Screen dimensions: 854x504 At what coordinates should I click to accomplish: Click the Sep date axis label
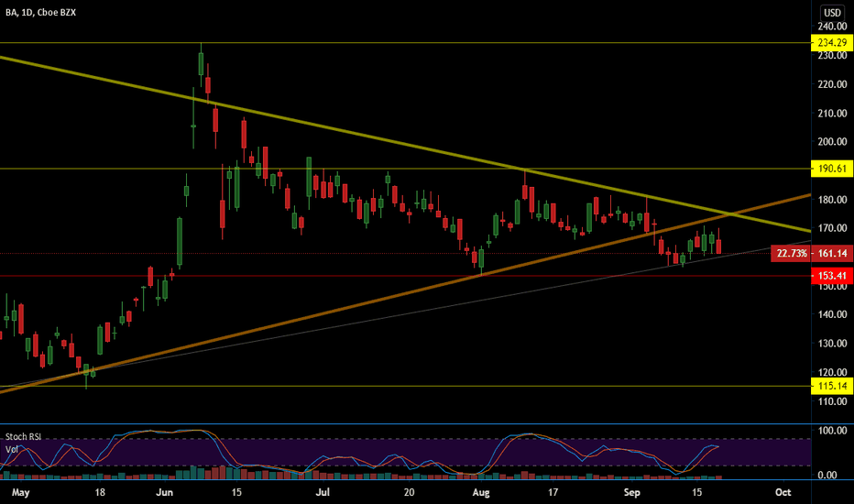click(631, 493)
